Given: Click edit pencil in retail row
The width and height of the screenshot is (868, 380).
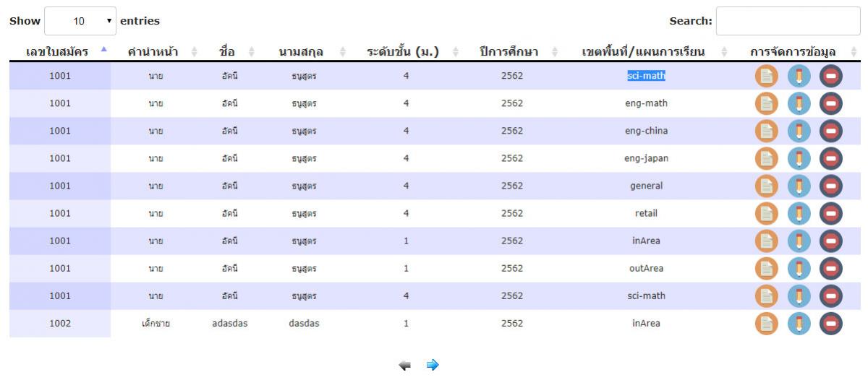Looking at the screenshot, I should coord(799,213).
